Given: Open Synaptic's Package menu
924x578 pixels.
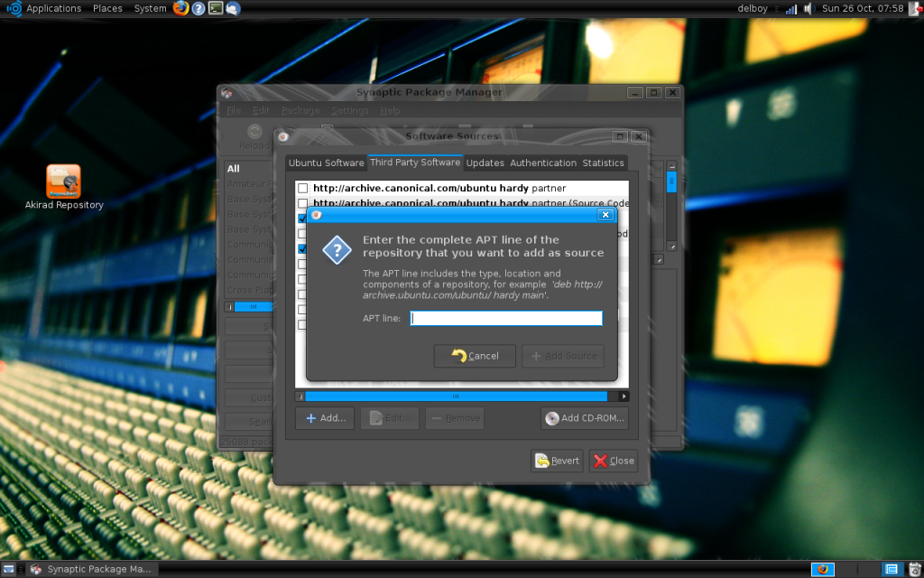Looking at the screenshot, I should pyautogui.click(x=300, y=110).
